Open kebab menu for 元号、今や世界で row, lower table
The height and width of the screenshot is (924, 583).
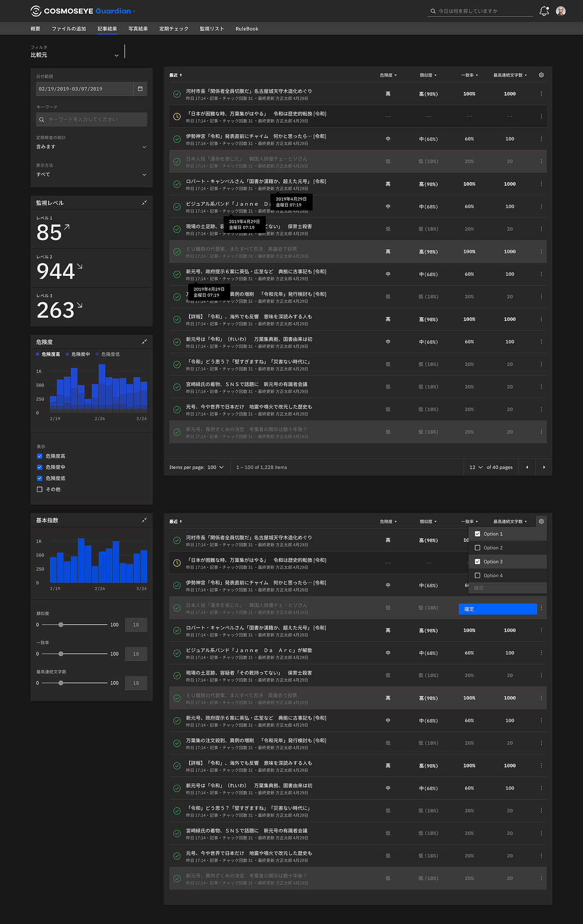[x=541, y=856]
